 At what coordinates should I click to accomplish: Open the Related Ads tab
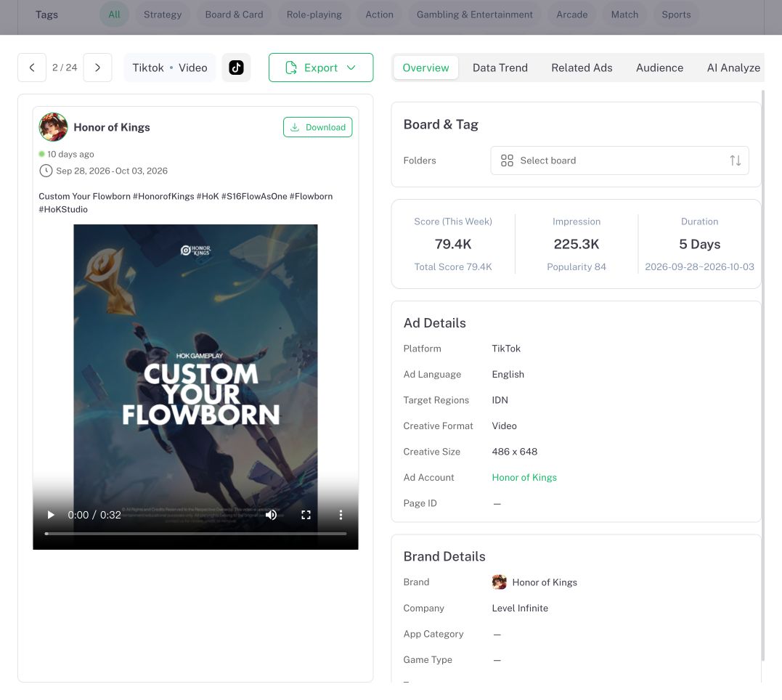(x=582, y=68)
